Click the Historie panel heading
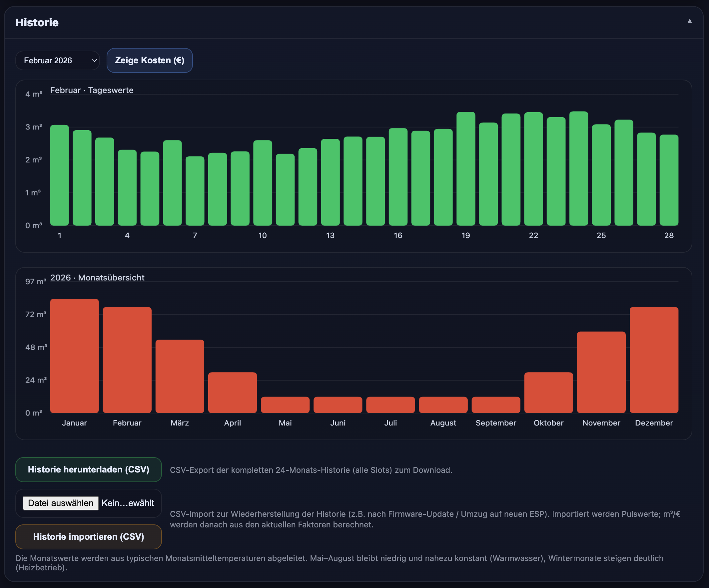The width and height of the screenshot is (709, 588). coord(37,22)
